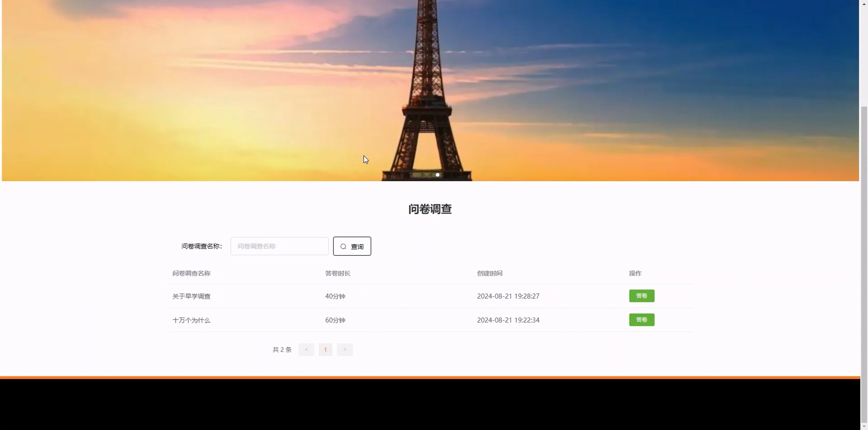Click the 答卷时长 column header
The width and height of the screenshot is (868, 430).
337,273
